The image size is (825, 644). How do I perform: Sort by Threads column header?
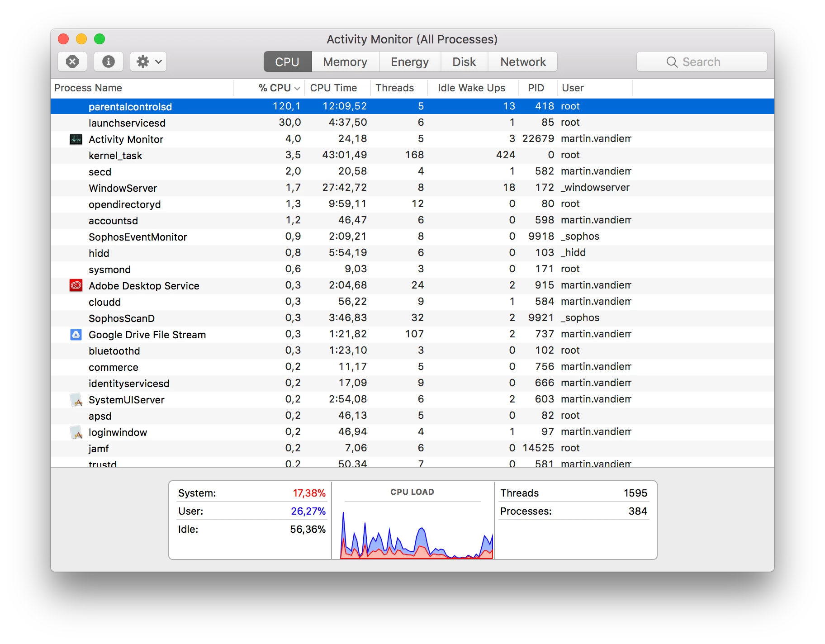coord(398,88)
